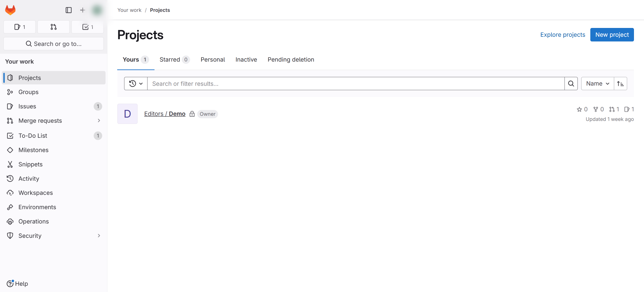The width and height of the screenshot is (644, 292).
Task: Open the create new item plus icon
Action: click(82, 10)
